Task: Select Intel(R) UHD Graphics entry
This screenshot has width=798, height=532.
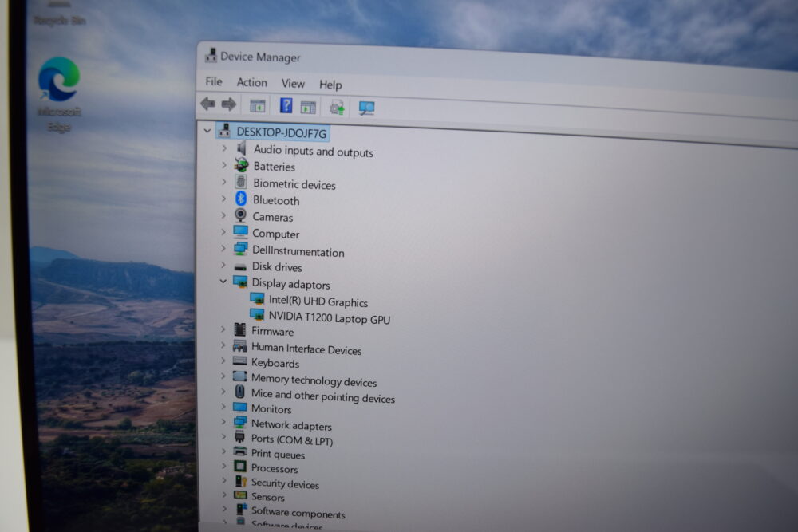Action: (318, 301)
